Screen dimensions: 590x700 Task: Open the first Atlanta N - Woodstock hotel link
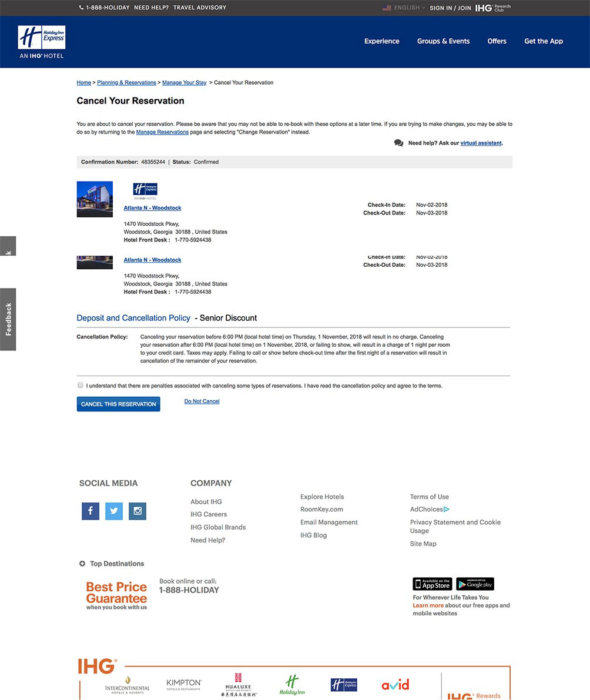click(x=152, y=208)
